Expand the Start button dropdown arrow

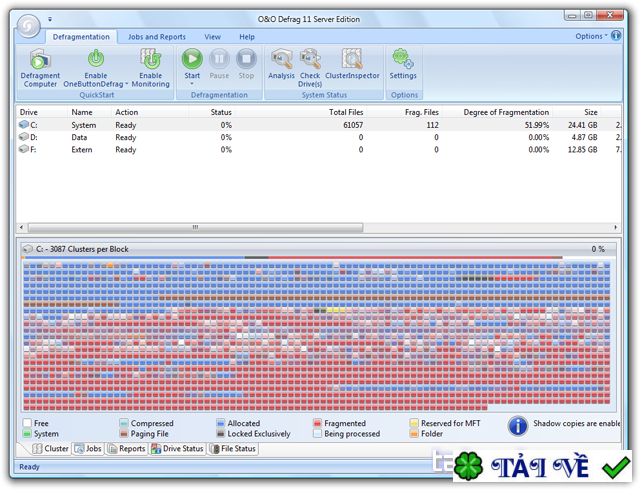tap(192, 84)
